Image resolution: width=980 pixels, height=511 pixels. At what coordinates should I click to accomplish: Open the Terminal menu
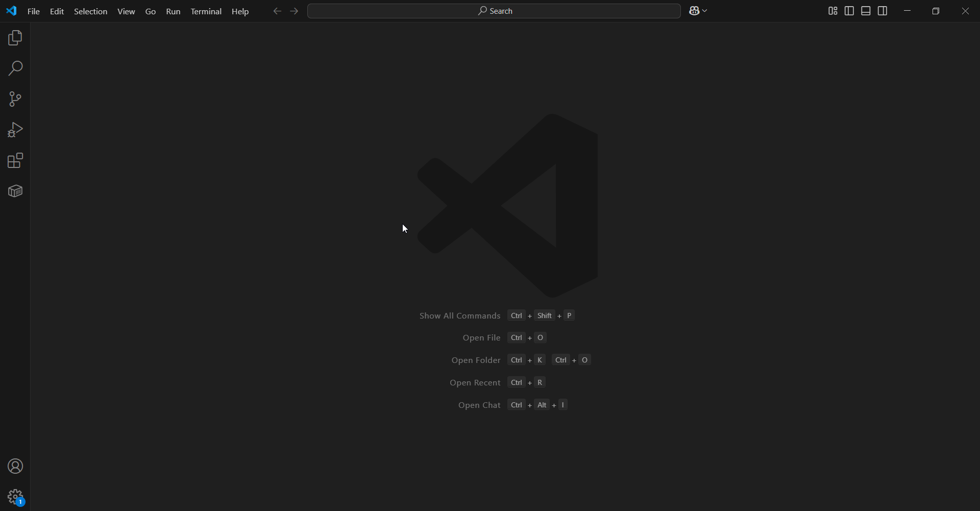[x=206, y=11]
